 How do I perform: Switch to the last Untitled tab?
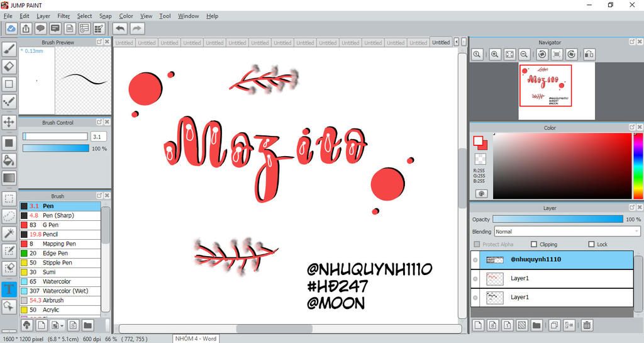point(441,42)
